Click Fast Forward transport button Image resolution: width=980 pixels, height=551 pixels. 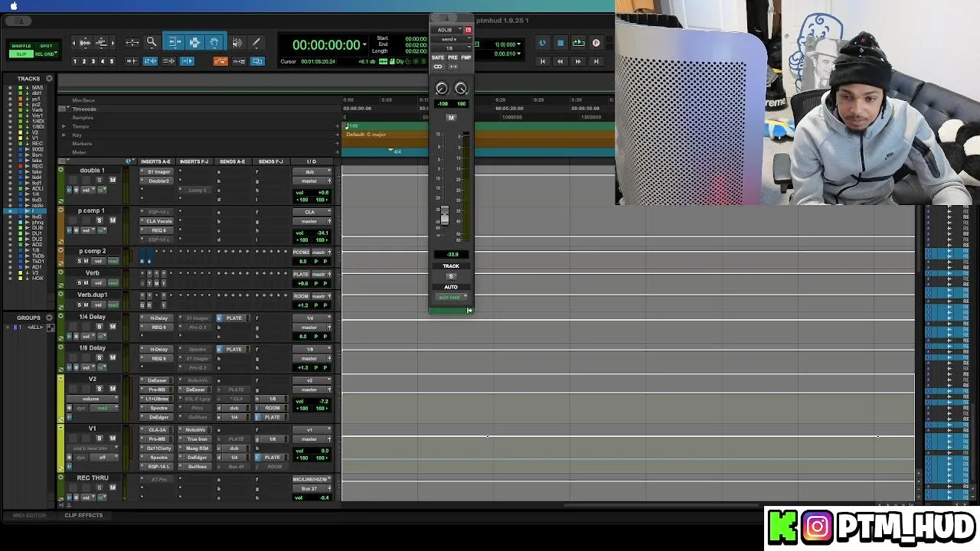click(578, 61)
